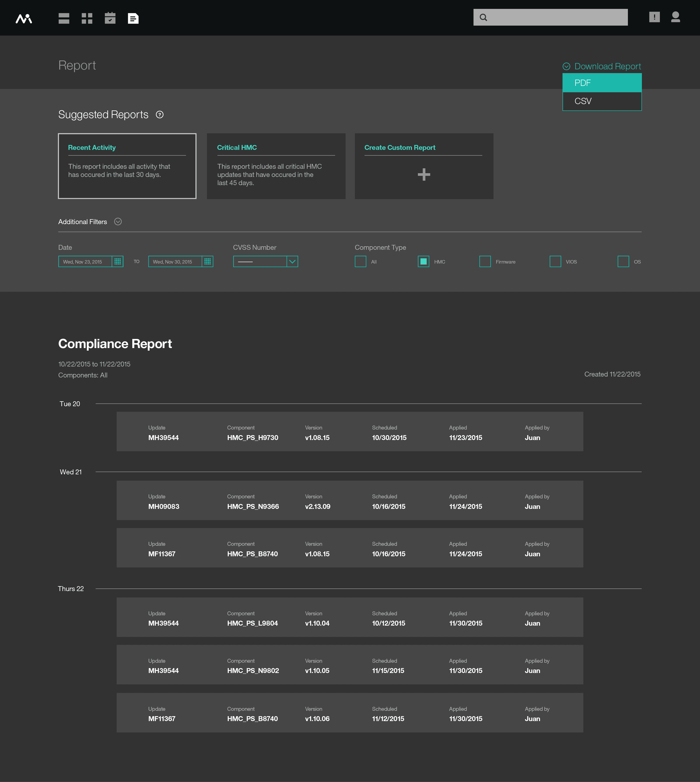
Task: Click Suggested Reports help question icon
Action: point(160,115)
